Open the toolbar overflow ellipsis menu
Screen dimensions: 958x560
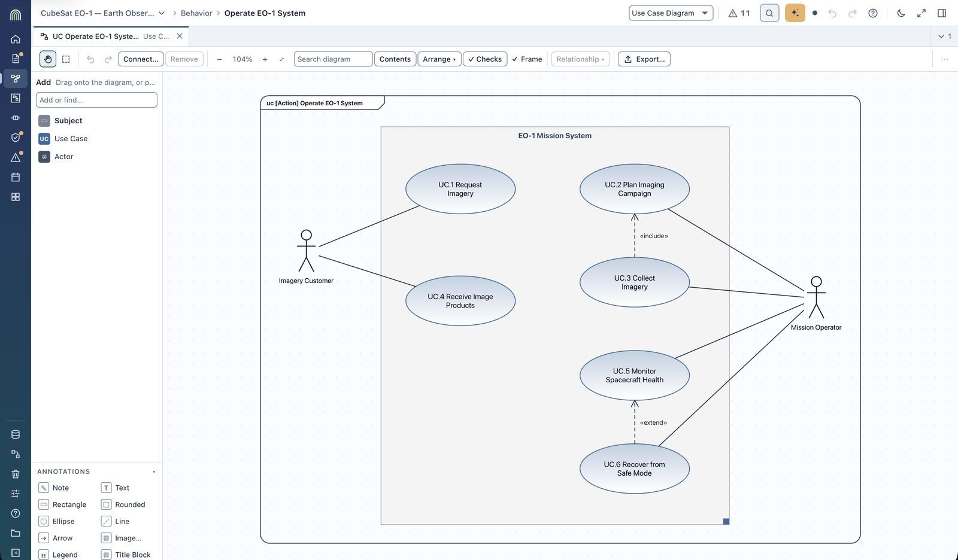click(945, 59)
